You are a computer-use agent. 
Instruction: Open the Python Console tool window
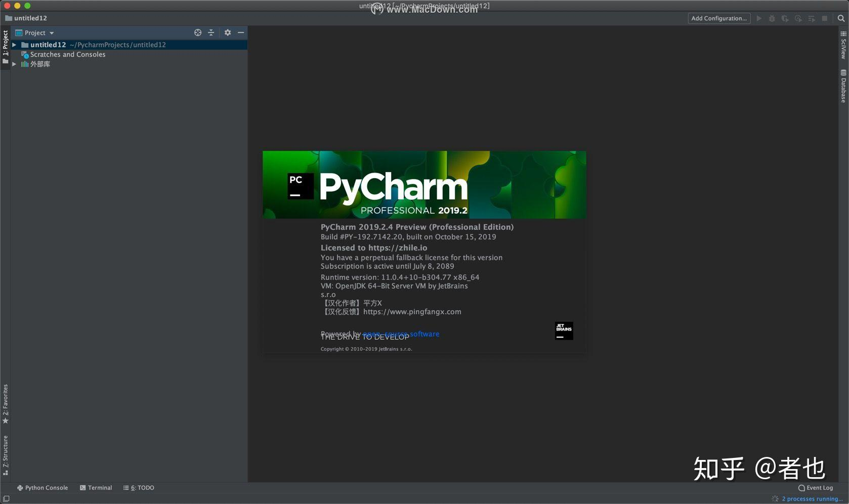43,488
